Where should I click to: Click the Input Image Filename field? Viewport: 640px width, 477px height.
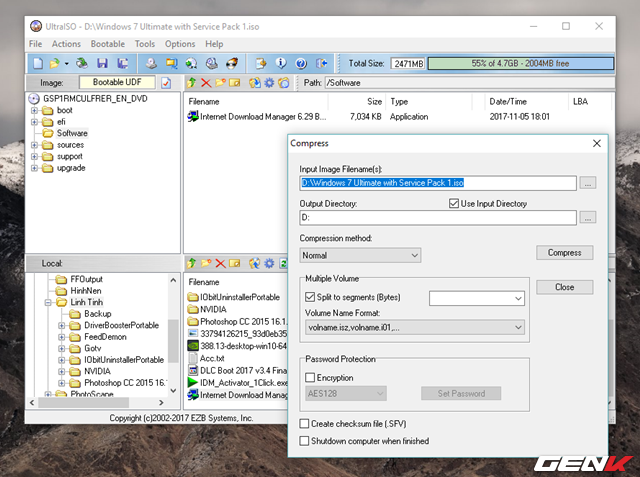[438, 183]
